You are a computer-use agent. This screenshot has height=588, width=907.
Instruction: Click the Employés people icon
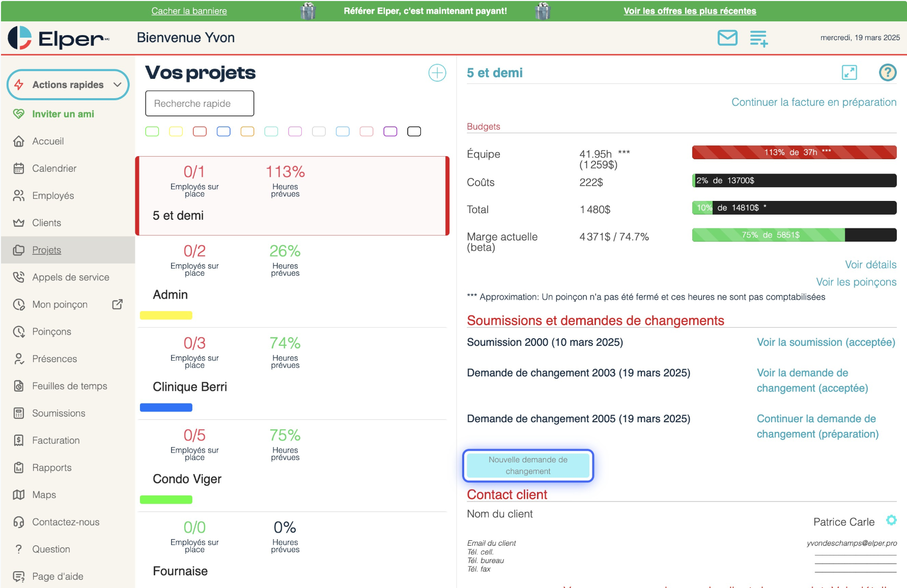19,195
